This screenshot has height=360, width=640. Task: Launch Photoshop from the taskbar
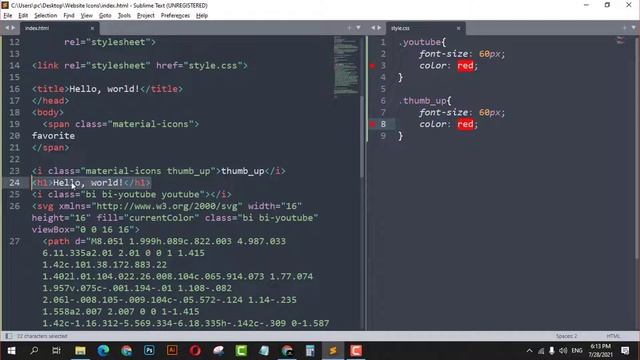pyautogui.click(x=149, y=351)
